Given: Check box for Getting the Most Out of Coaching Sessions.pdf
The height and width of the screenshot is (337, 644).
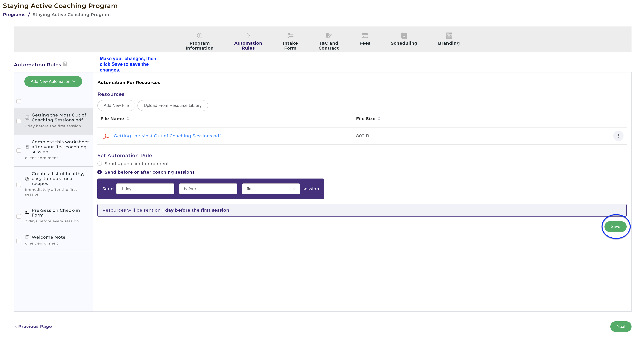Looking at the screenshot, I should click(19, 121).
